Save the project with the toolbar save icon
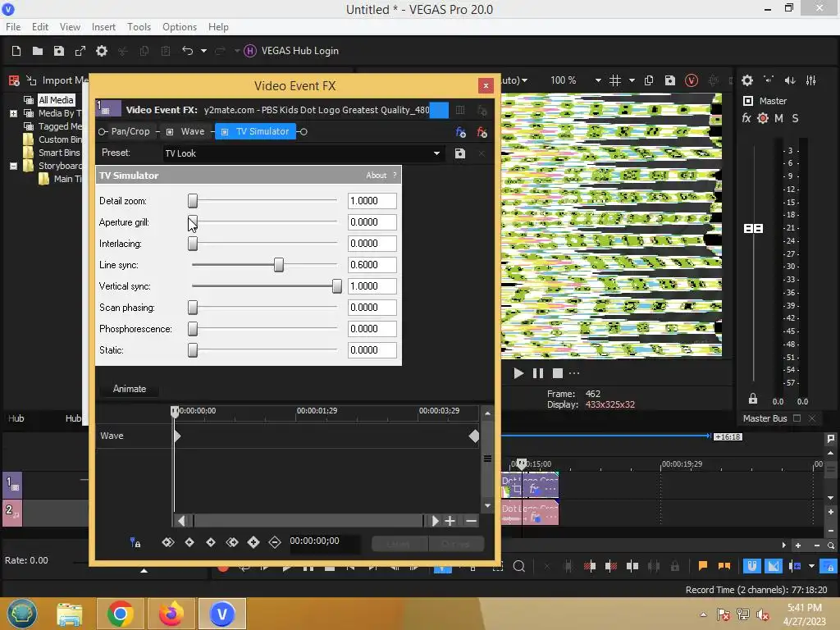The width and height of the screenshot is (840, 630). (x=59, y=51)
